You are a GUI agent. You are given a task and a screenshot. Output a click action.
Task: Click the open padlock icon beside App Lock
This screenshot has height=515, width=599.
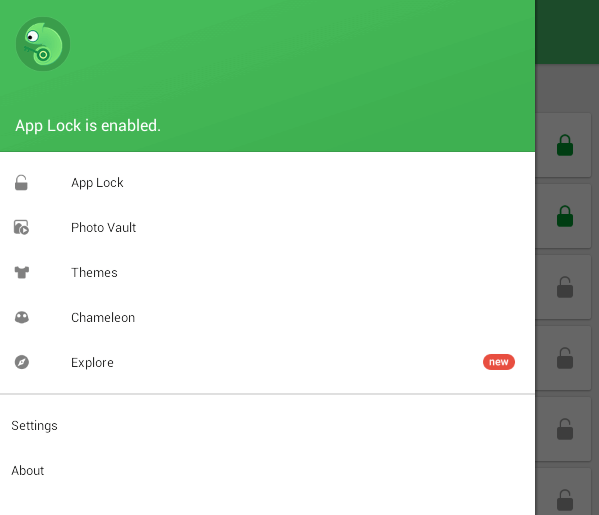21,183
